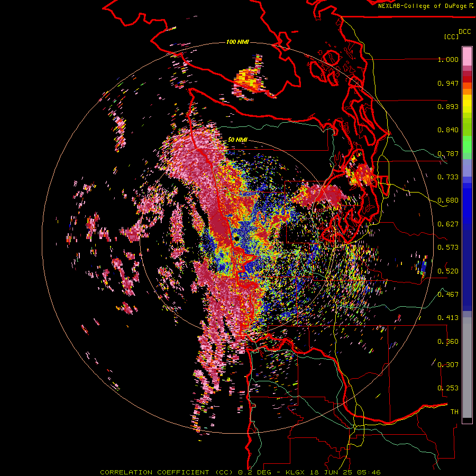Screen dimensions: 476x476
Task: Click the KLGX station identifier
Action: coord(295,472)
